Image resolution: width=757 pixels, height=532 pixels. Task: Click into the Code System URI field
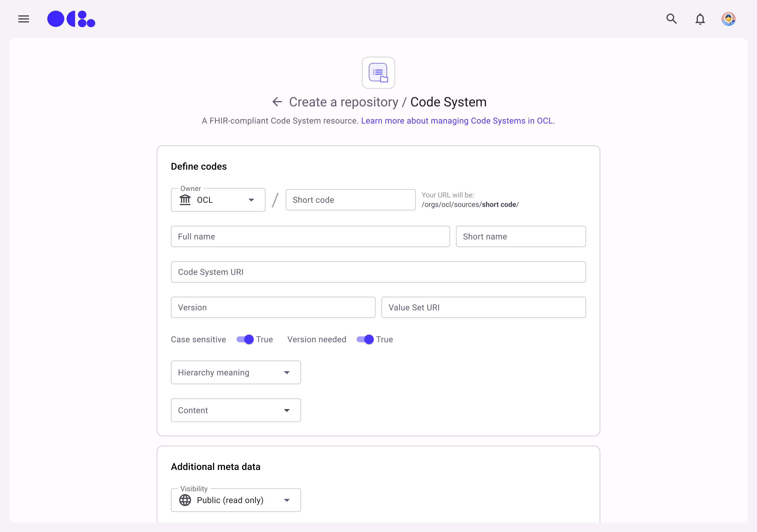378,272
